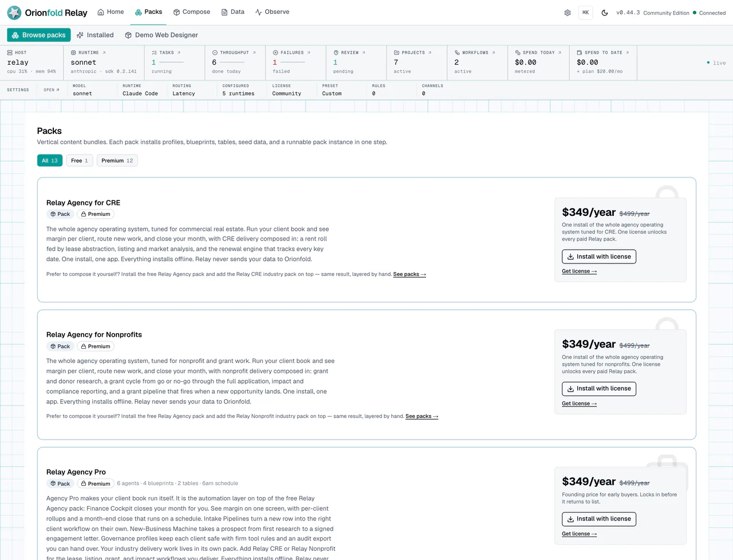
Task: Filter packs by Premium
Action: 117,161
